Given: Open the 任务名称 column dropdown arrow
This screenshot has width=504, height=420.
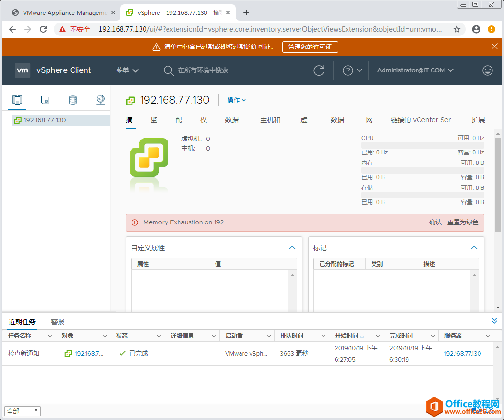Looking at the screenshot, I should (x=50, y=336).
